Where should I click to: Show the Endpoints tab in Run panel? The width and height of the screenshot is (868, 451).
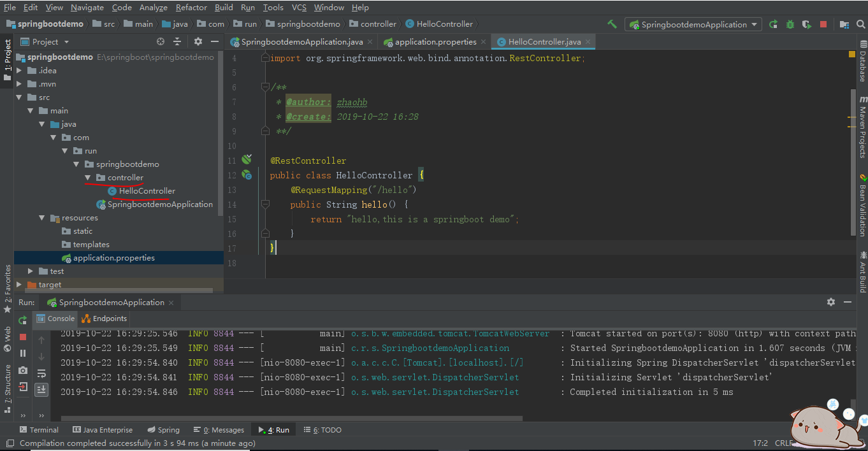[x=105, y=319]
